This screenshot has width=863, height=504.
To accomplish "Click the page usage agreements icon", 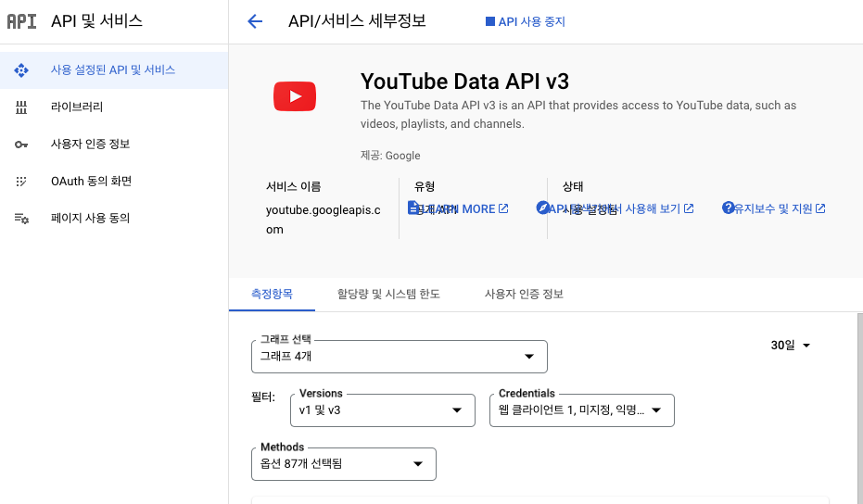I will click(x=21, y=219).
